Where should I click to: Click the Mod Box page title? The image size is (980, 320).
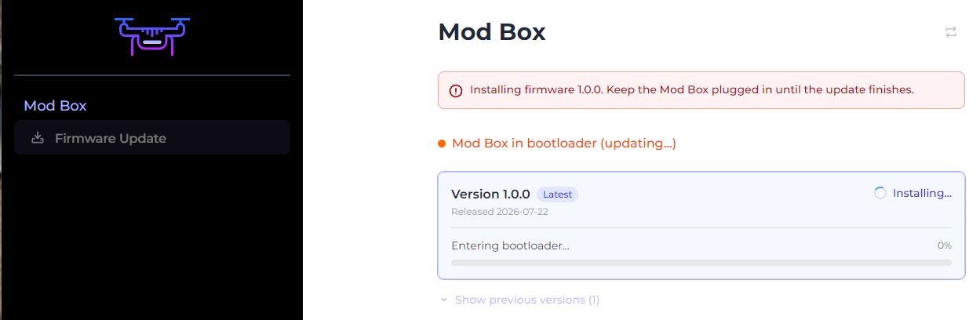point(491,32)
